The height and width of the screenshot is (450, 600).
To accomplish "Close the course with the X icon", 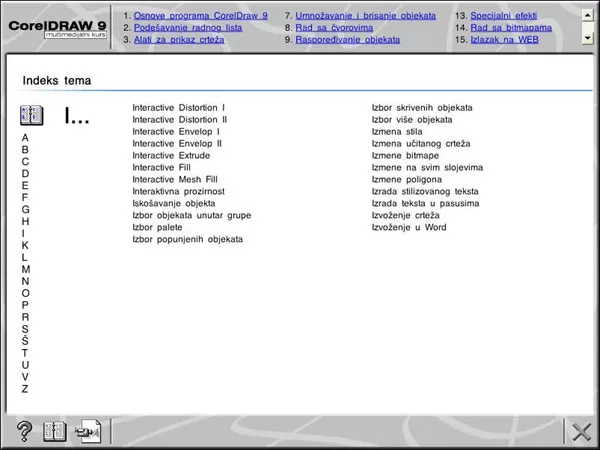I will [x=582, y=432].
